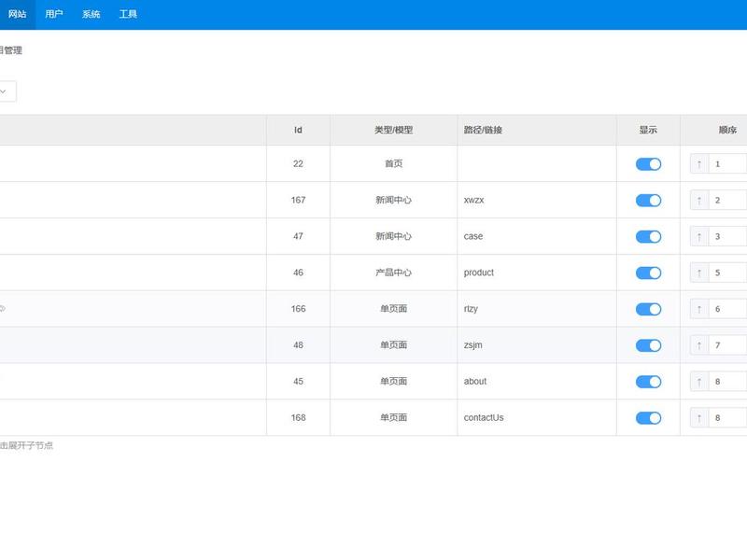747x560 pixels.
Task: Focus the order input for the xwzx row
Action: pos(728,200)
